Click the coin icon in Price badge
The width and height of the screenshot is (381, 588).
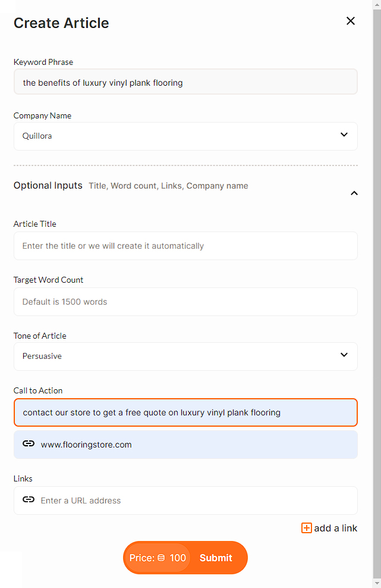coord(161,558)
